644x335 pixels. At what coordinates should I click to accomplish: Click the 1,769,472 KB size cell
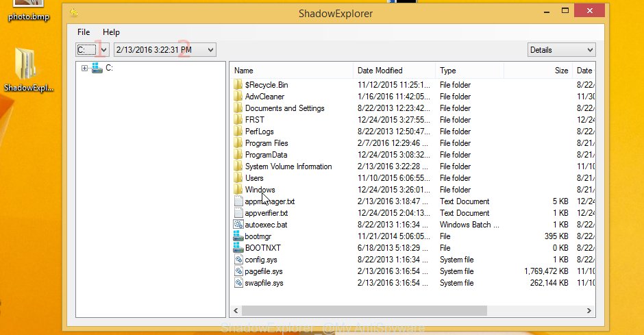point(546,271)
